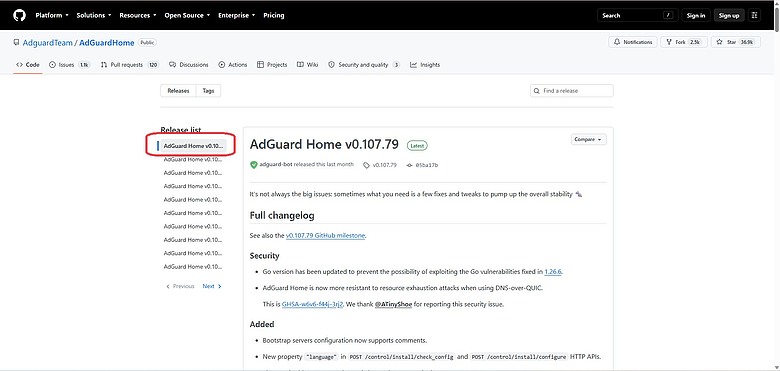
Task: Go to the GitHub homepage logo
Action: [x=19, y=15]
